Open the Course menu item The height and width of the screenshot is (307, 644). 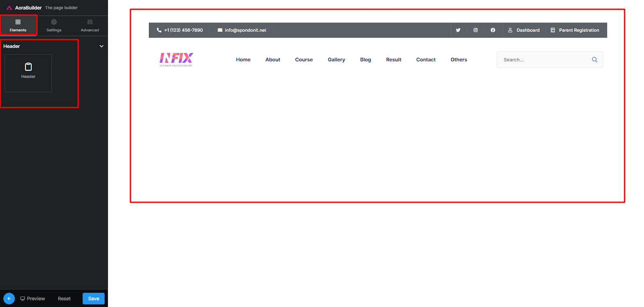pyautogui.click(x=304, y=60)
